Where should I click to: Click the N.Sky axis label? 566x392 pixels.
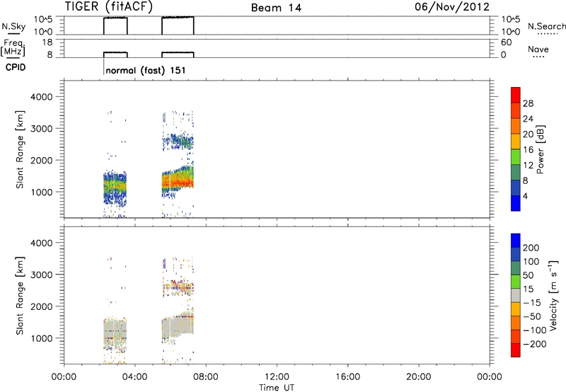tap(13, 27)
